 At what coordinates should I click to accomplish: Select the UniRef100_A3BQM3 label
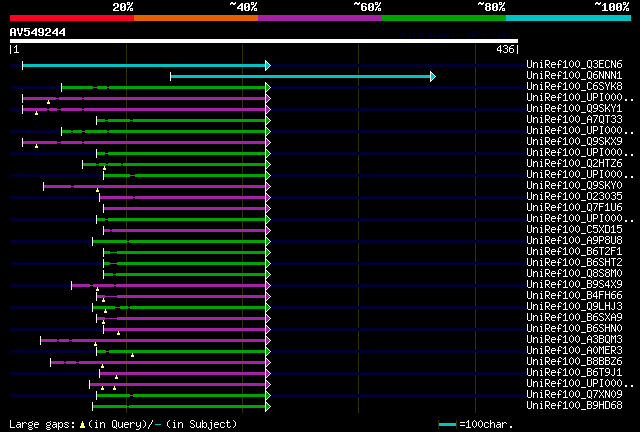(x=574, y=340)
